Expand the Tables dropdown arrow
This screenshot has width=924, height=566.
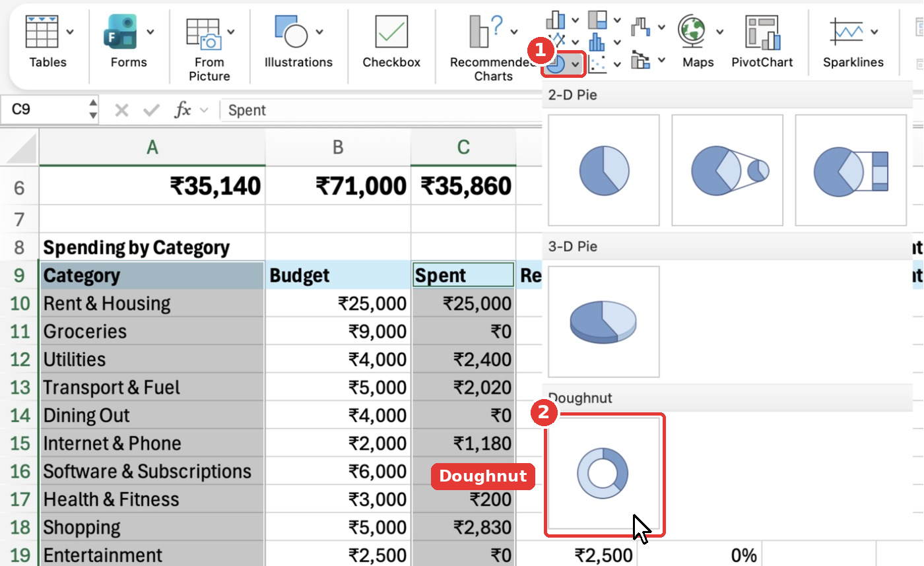70,31
